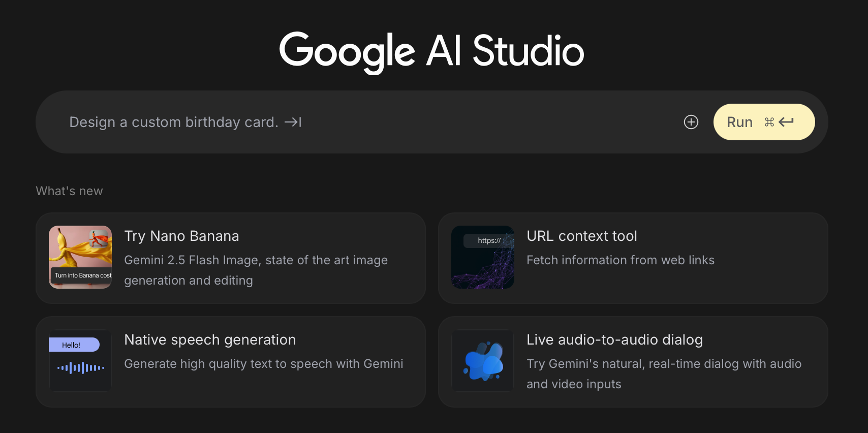
Task: Click "Try Gemini's natural, real-time dialog" description
Action: point(664,374)
